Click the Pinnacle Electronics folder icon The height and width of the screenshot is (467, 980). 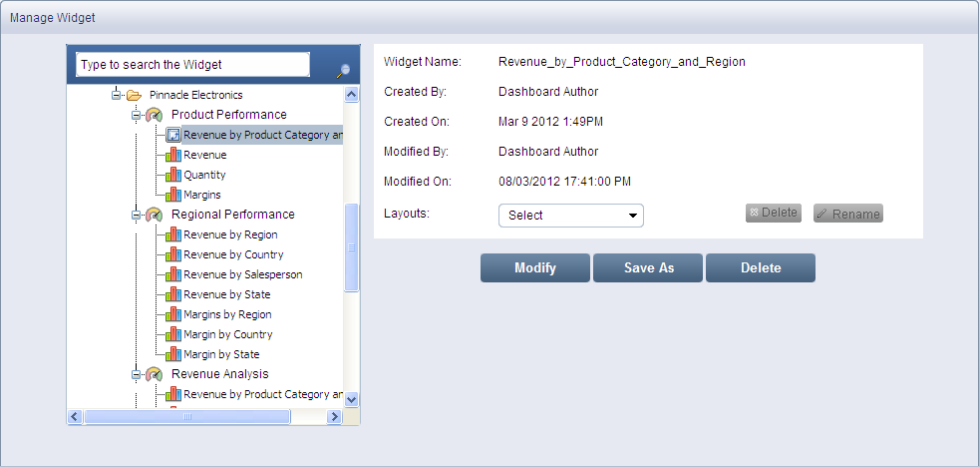tap(134, 95)
